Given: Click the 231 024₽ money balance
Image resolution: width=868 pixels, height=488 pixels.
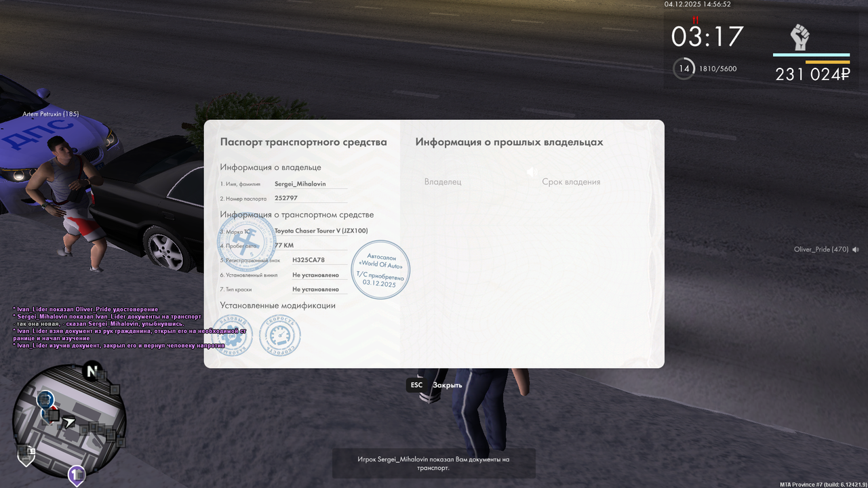Looking at the screenshot, I should [812, 75].
